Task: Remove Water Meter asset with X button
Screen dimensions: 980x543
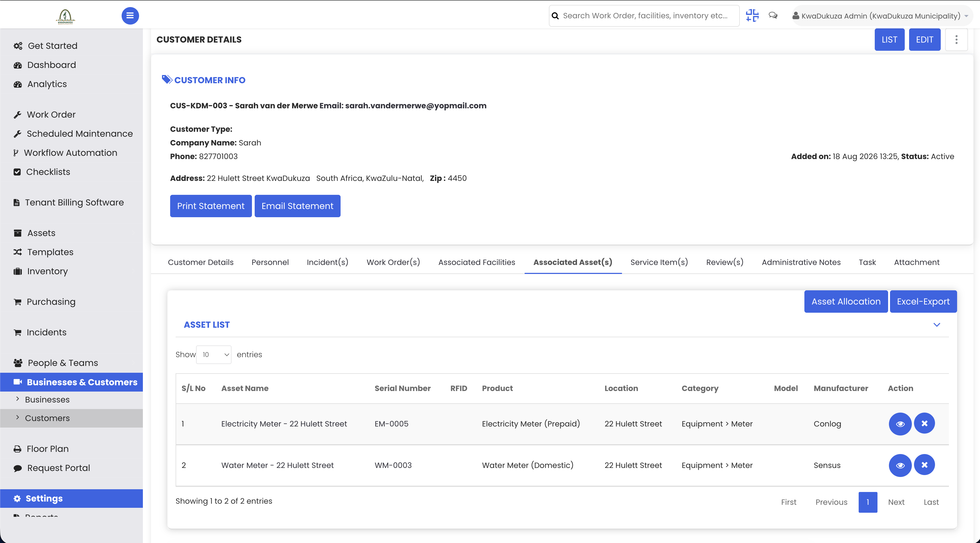Action: pyautogui.click(x=924, y=465)
